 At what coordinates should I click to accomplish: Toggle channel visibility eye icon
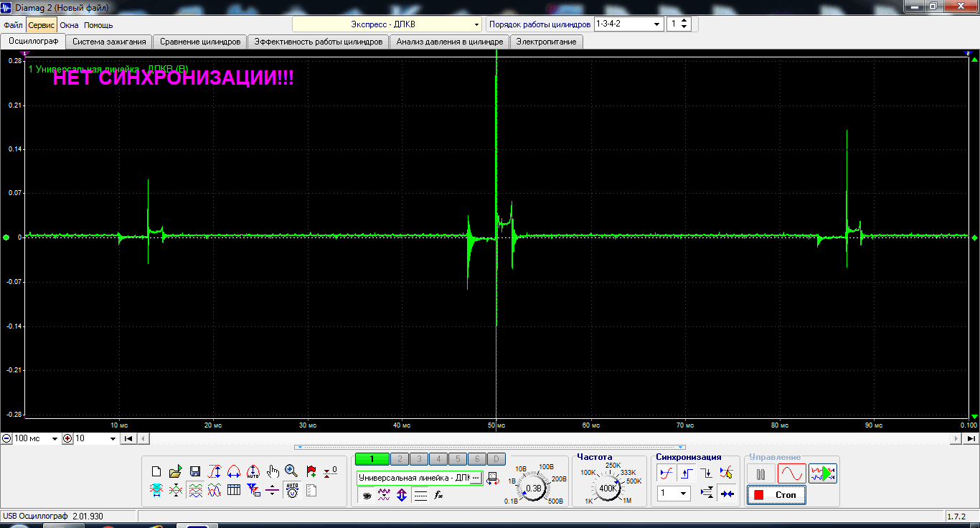367,495
